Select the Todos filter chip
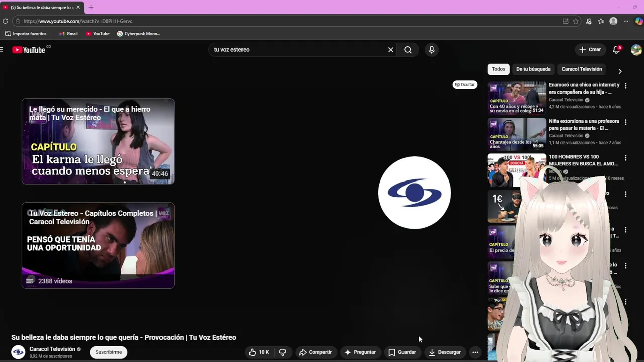 point(498,69)
